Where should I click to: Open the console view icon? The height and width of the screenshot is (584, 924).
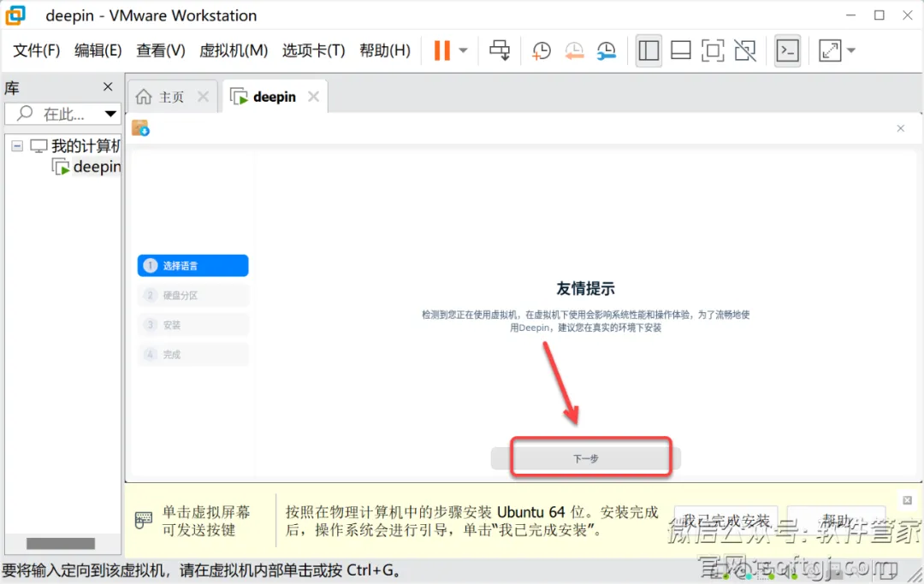point(788,50)
